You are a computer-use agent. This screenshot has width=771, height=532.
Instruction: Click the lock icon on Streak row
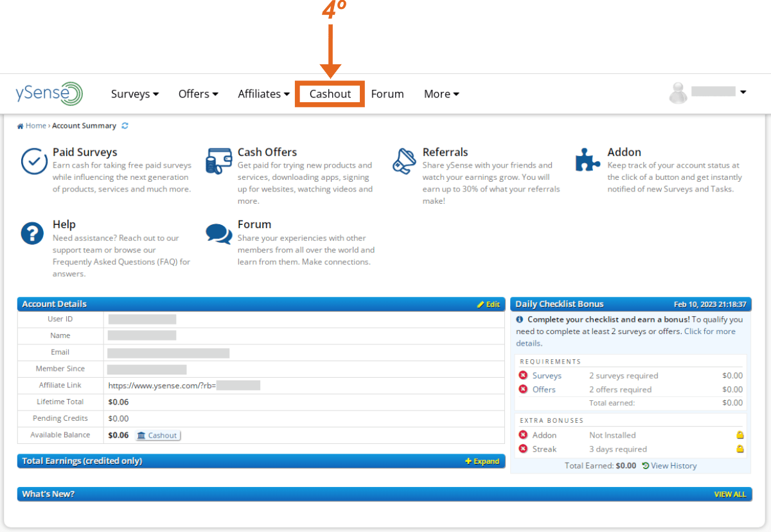tap(740, 449)
